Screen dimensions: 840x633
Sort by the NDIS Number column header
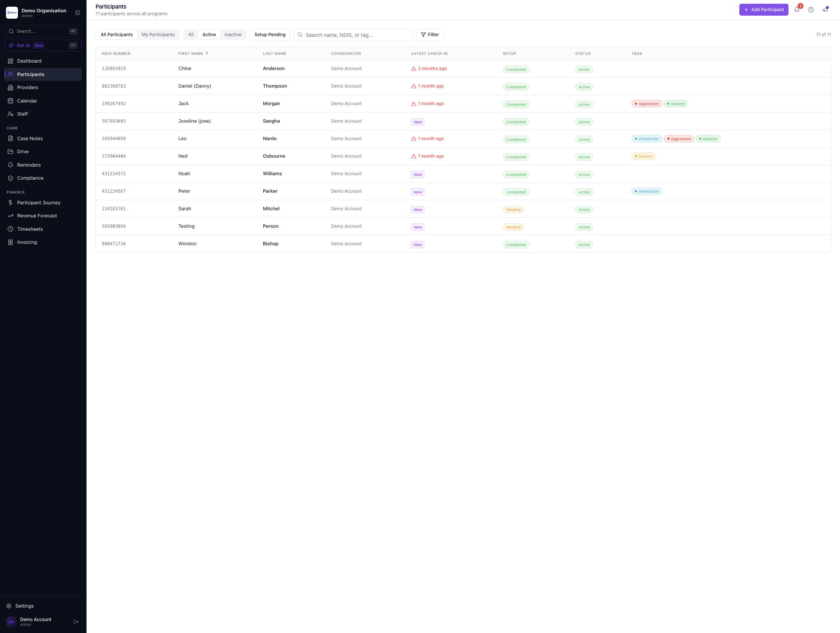(116, 54)
